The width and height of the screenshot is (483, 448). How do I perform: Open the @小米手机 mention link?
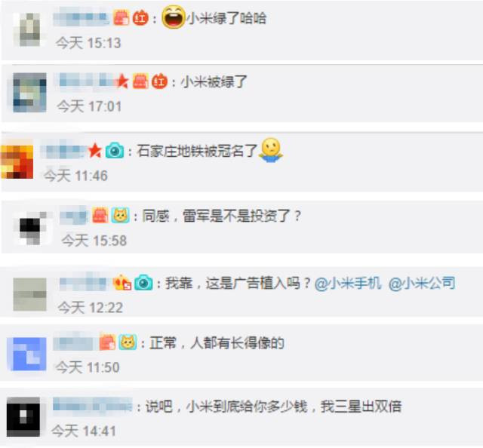pyautogui.click(x=348, y=283)
